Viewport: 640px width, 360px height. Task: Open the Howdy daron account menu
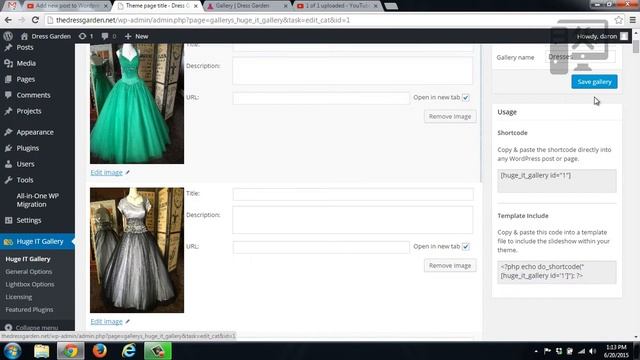tap(602, 36)
